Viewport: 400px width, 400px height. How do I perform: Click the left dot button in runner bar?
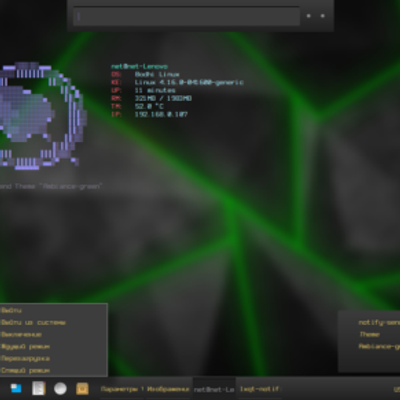(x=308, y=16)
